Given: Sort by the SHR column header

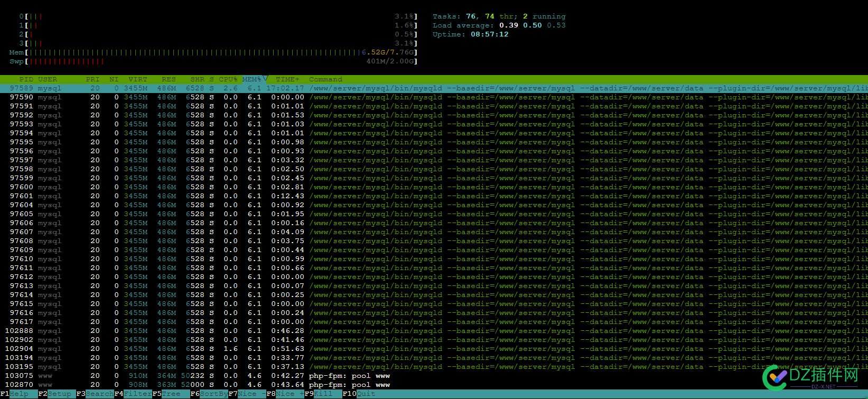Looking at the screenshot, I should [197, 79].
